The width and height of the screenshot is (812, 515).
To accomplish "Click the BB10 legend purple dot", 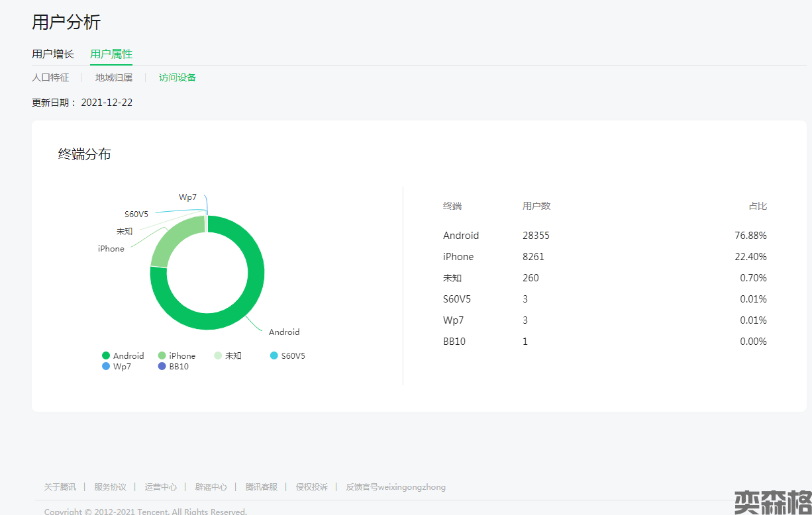I will tap(162, 366).
